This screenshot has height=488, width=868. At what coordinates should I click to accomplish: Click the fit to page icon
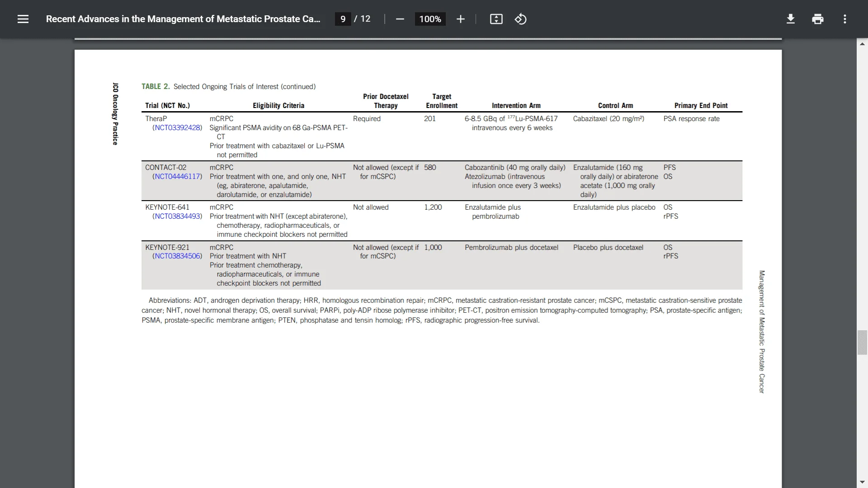[496, 19]
